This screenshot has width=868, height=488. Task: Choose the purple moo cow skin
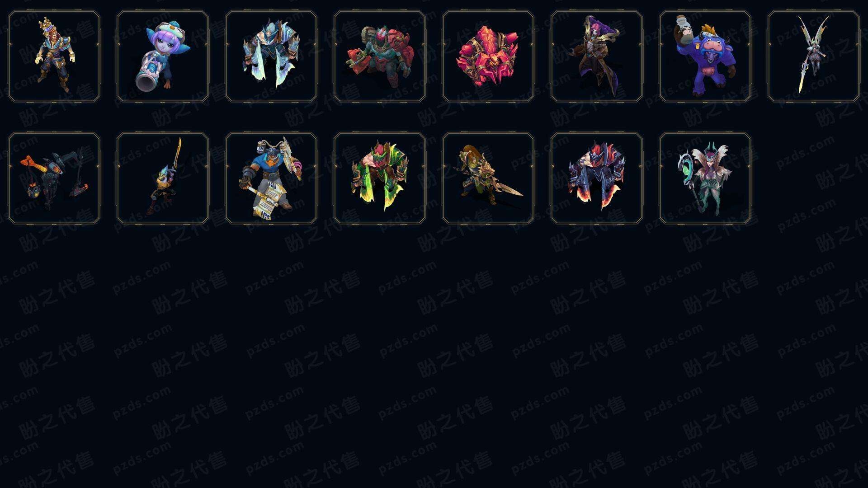(x=705, y=56)
